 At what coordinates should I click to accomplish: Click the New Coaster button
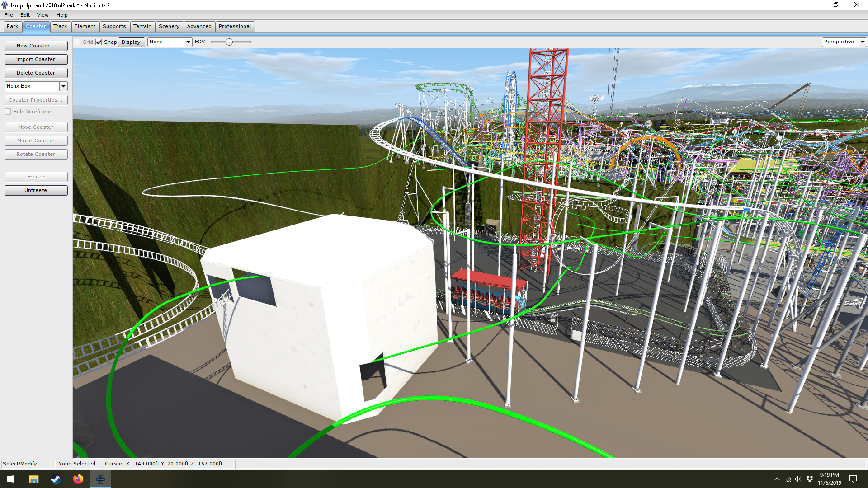[x=36, y=46]
